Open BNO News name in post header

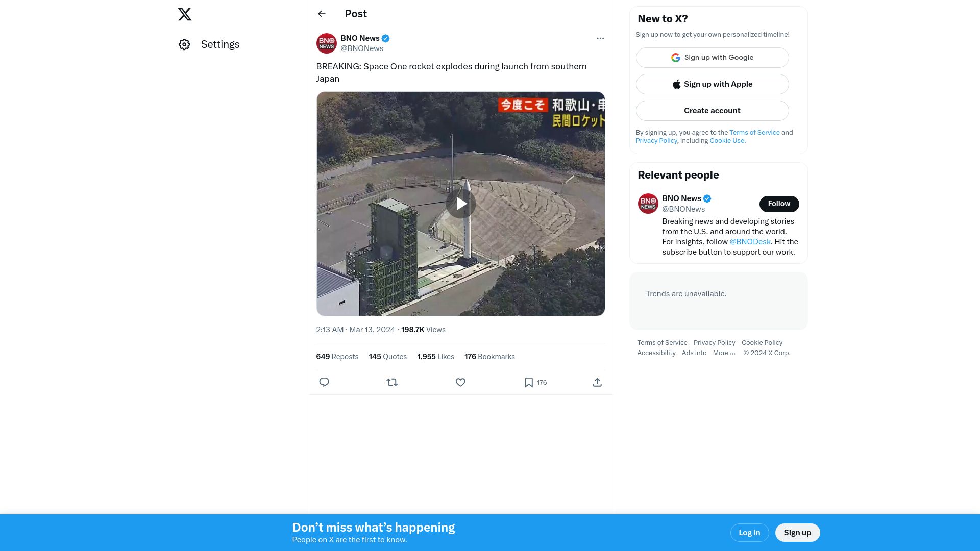[360, 38]
